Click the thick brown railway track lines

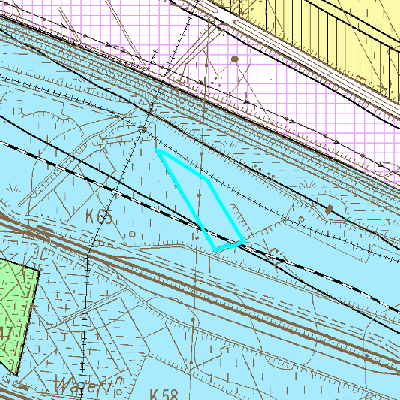click(x=200, y=291)
